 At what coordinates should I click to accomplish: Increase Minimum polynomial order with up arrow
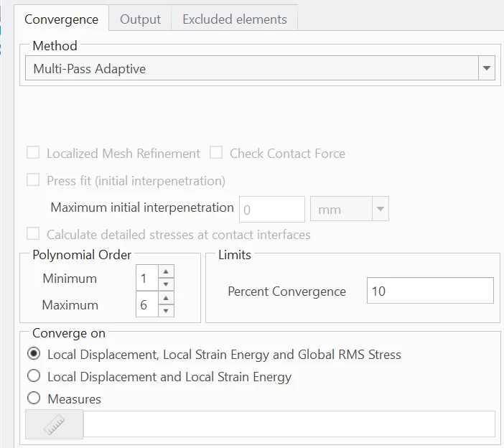[166, 271]
